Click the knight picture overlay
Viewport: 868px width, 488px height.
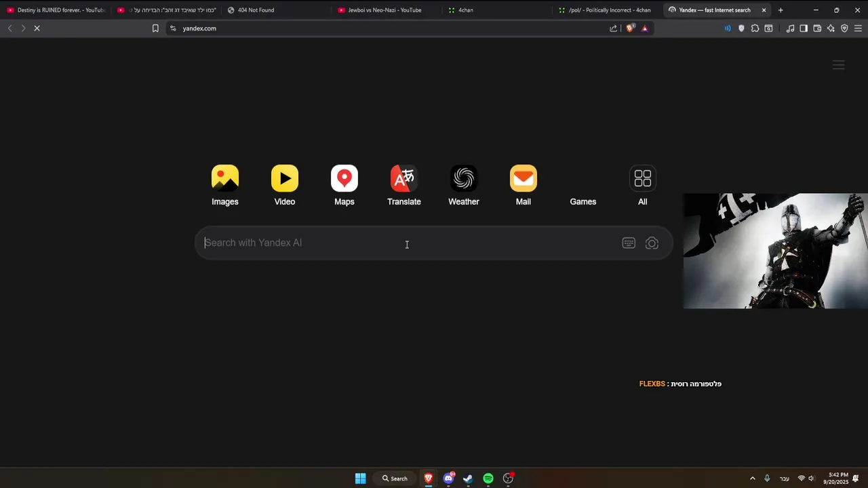tap(775, 251)
